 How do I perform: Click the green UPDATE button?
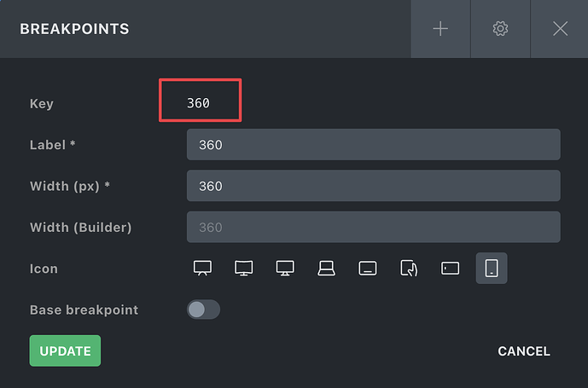pyautogui.click(x=65, y=350)
